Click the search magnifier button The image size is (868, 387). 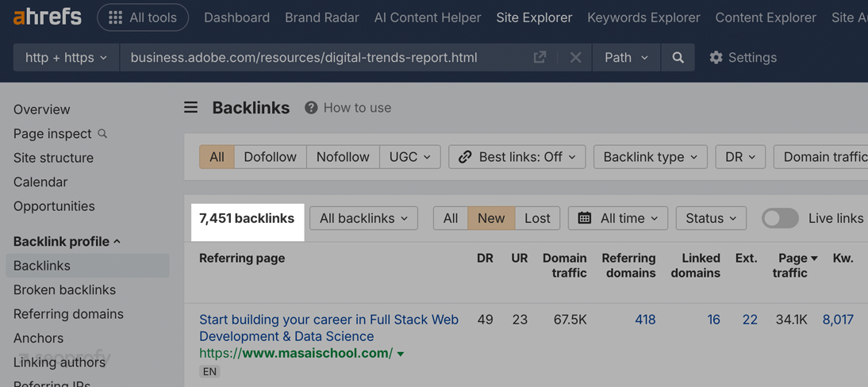678,58
